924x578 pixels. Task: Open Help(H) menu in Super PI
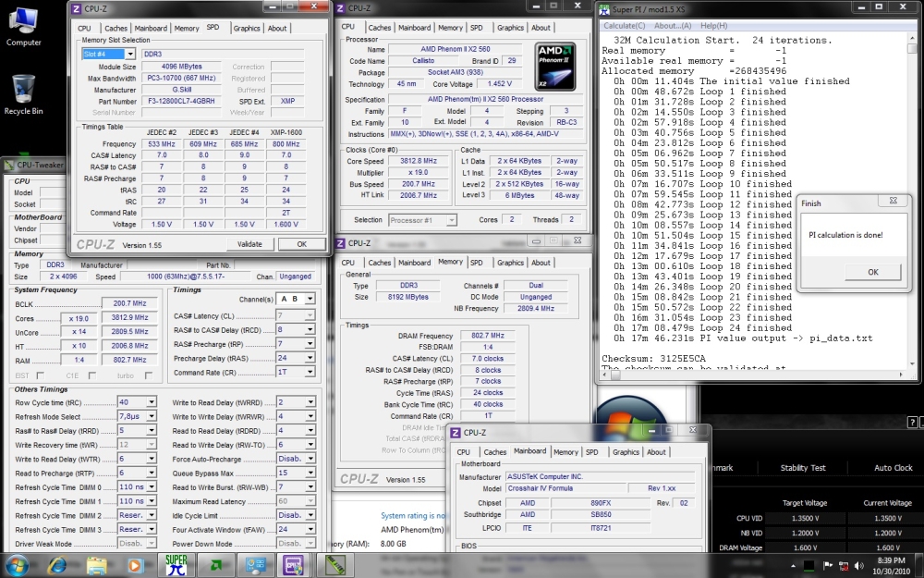713,26
